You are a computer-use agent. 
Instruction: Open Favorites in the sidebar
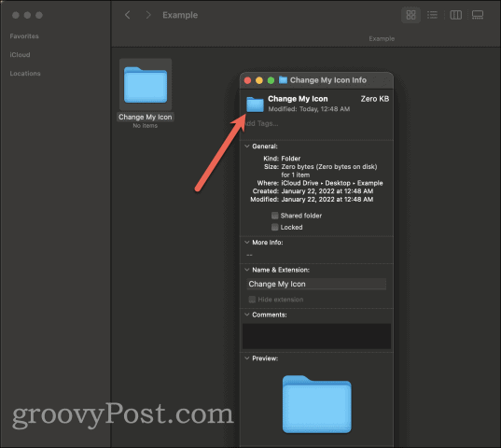tap(24, 36)
